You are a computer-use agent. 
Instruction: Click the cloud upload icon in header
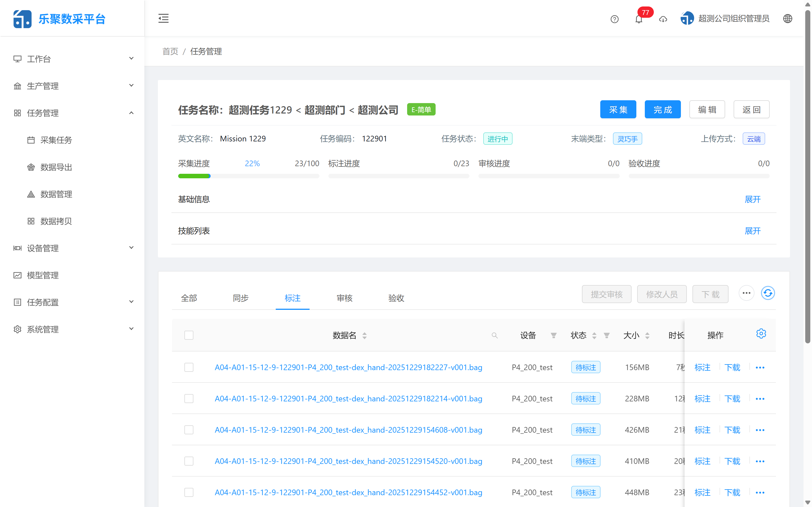663,19
